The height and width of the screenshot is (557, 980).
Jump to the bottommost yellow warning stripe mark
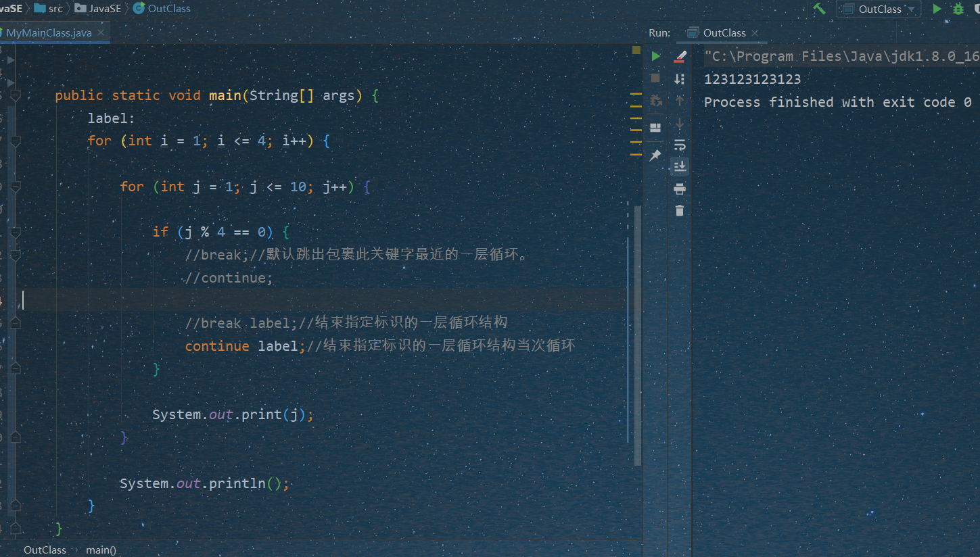tap(636, 155)
